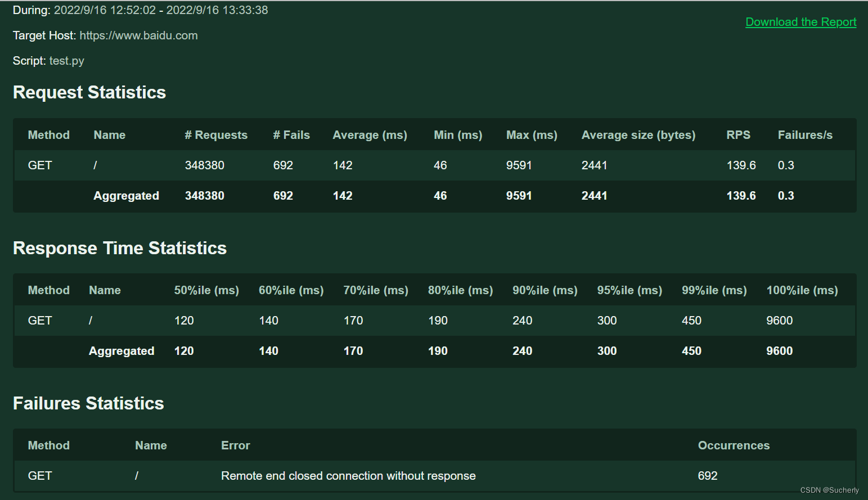Viewport: 868px width, 500px height.
Task: Select the test.py script name
Action: [x=66, y=61]
